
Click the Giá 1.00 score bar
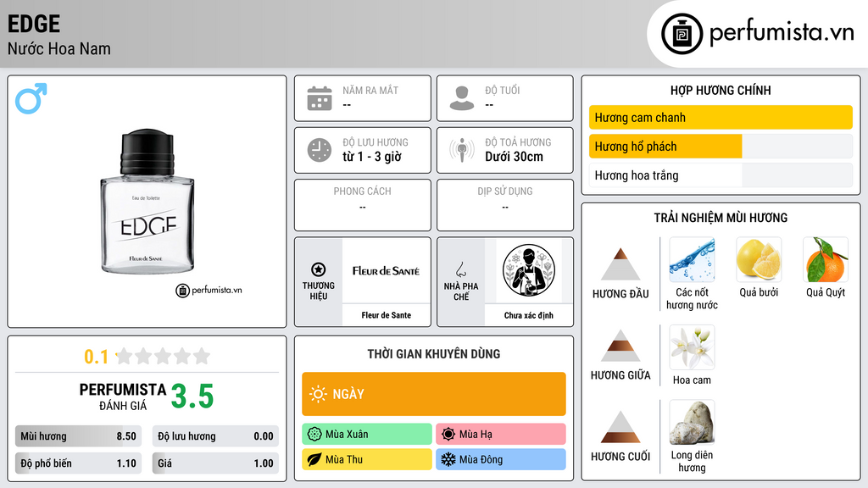tap(215, 463)
